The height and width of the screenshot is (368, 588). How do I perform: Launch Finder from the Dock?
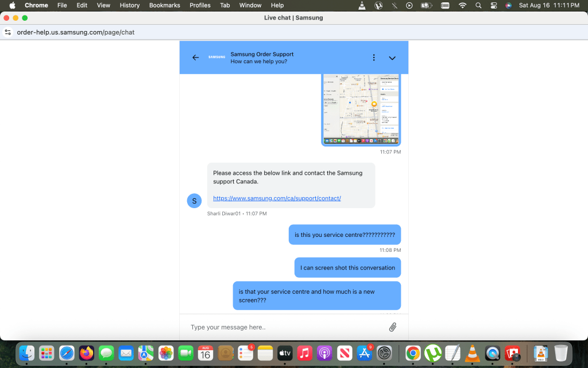(27, 352)
